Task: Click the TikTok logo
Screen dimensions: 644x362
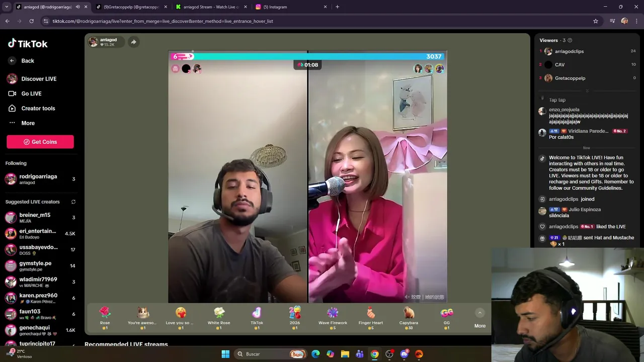Action: point(28,43)
